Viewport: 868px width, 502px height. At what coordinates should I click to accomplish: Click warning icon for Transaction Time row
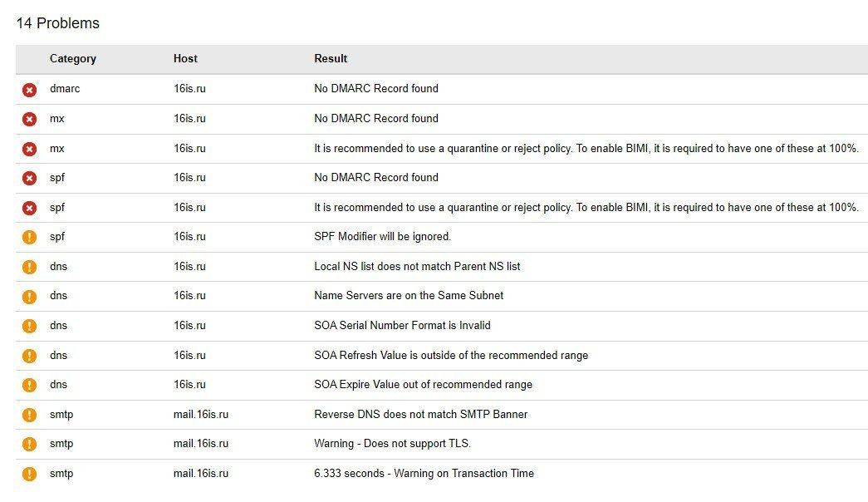(29, 474)
